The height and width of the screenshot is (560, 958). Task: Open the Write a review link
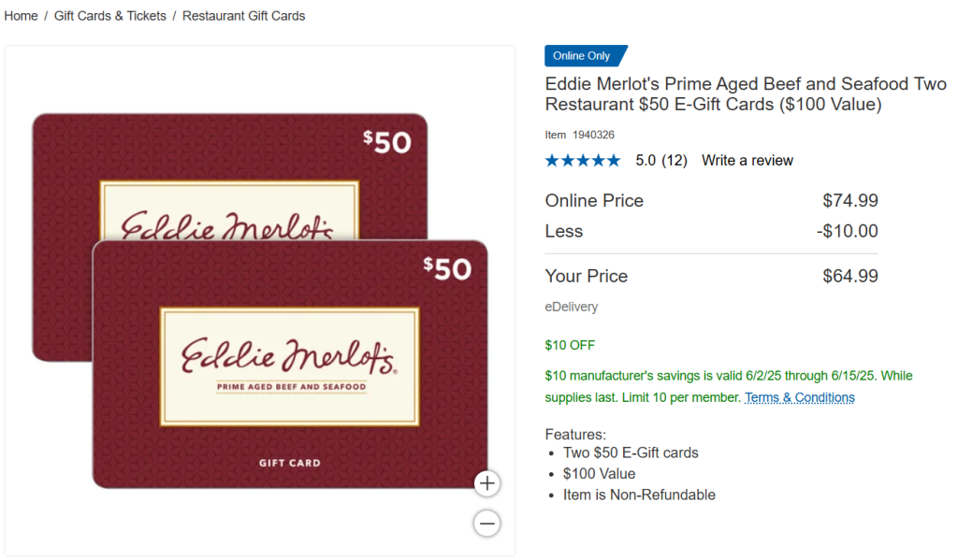[747, 161]
